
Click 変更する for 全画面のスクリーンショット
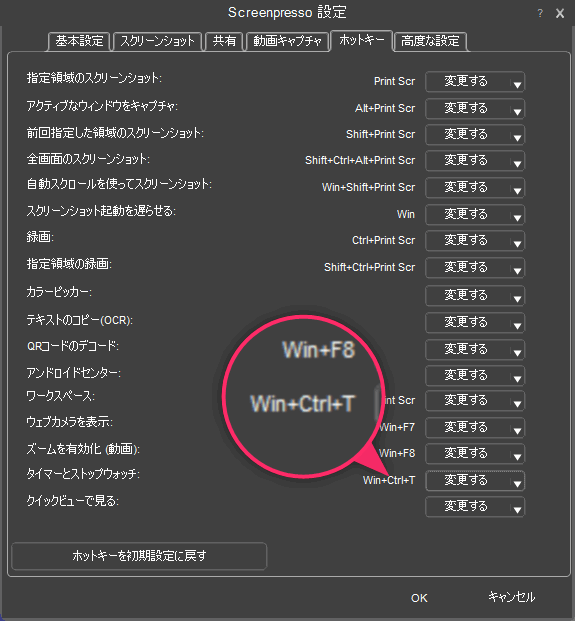(x=466, y=161)
